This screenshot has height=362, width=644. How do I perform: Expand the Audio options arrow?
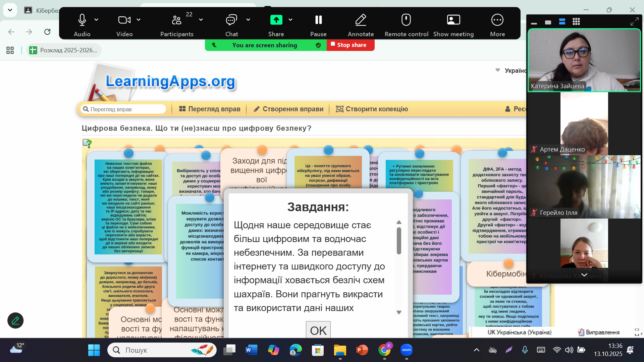point(97,20)
